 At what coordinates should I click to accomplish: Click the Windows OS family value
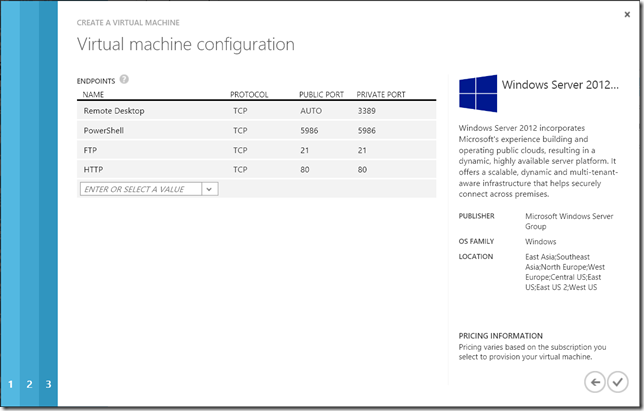pyautogui.click(x=540, y=241)
